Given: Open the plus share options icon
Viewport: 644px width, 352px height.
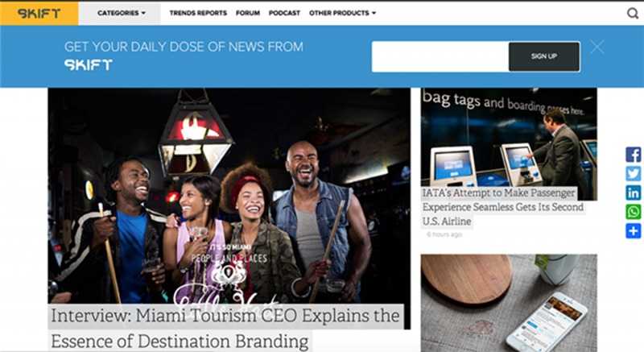Looking at the screenshot, I should (634, 231).
